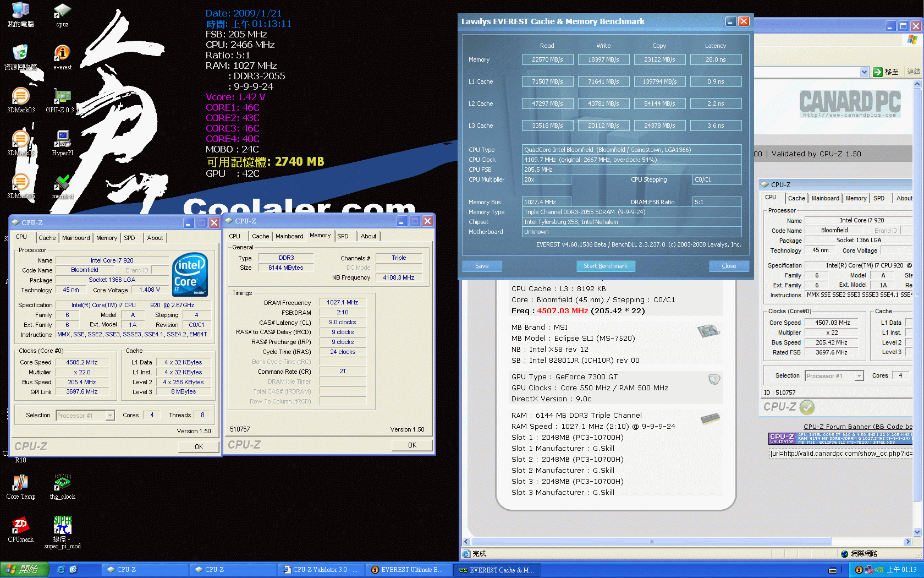Click Memory Latency 28.0 ns value
The width and height of the screenshot is (924, 578).
pyautogui.click(x=716, y=59)
